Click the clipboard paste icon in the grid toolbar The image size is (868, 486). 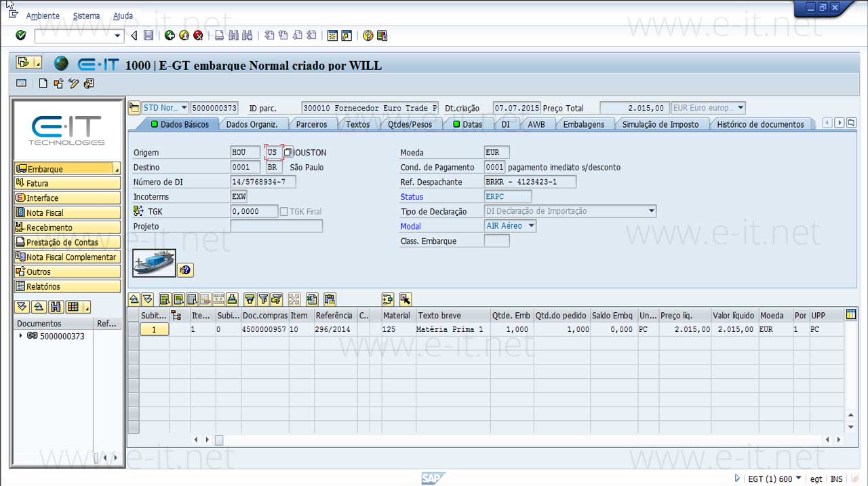(330, 299)
